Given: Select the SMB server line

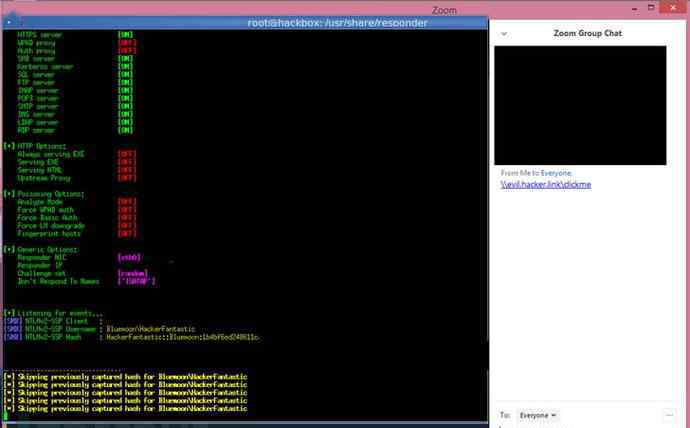Looking at the screenshot, I should coord(75,59).
